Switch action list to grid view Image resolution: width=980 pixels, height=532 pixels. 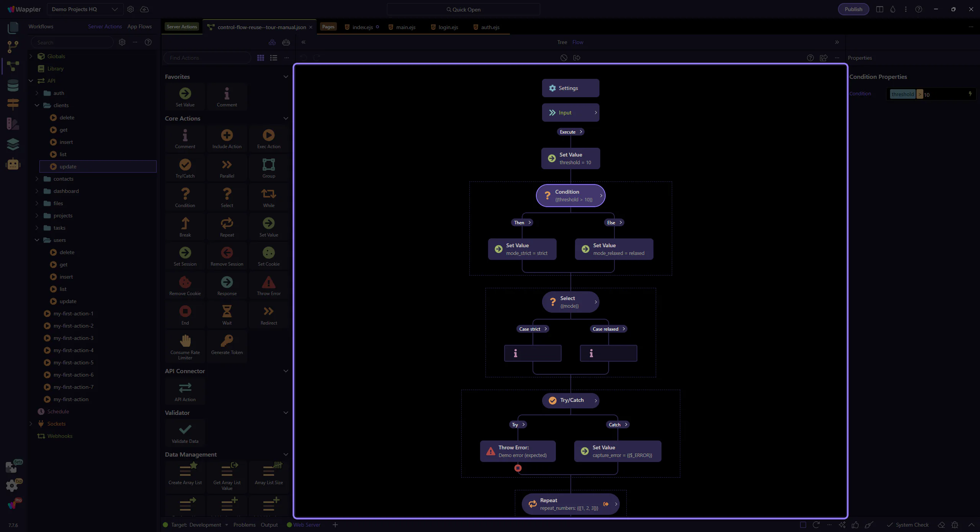tap(260, 58)
